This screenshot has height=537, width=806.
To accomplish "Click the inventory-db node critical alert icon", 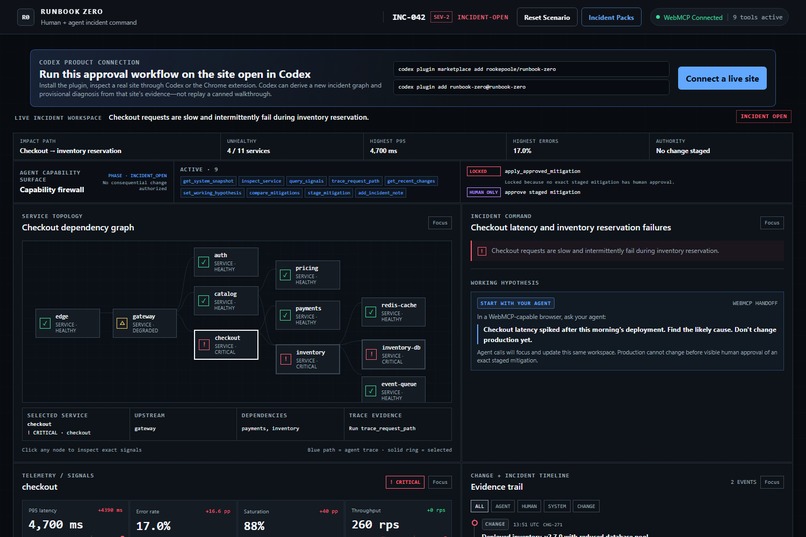I will [371, 354].
